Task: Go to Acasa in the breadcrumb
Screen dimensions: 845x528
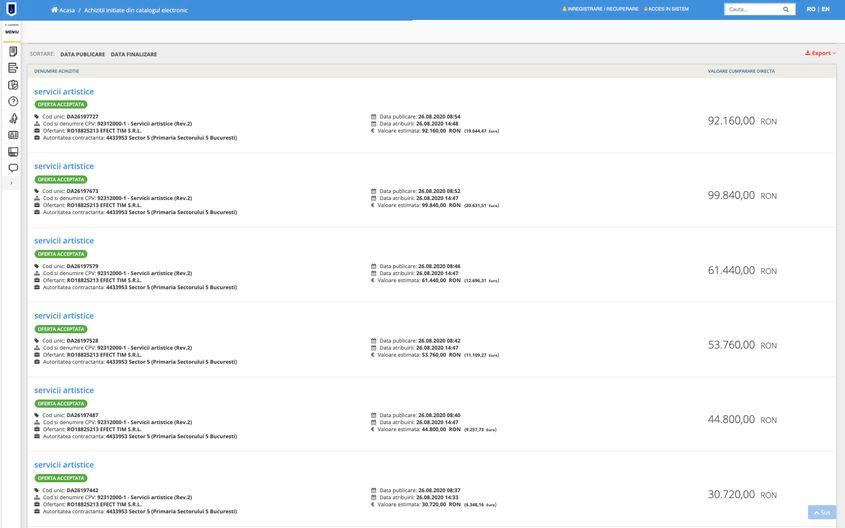Action: (x=63, y=10)
